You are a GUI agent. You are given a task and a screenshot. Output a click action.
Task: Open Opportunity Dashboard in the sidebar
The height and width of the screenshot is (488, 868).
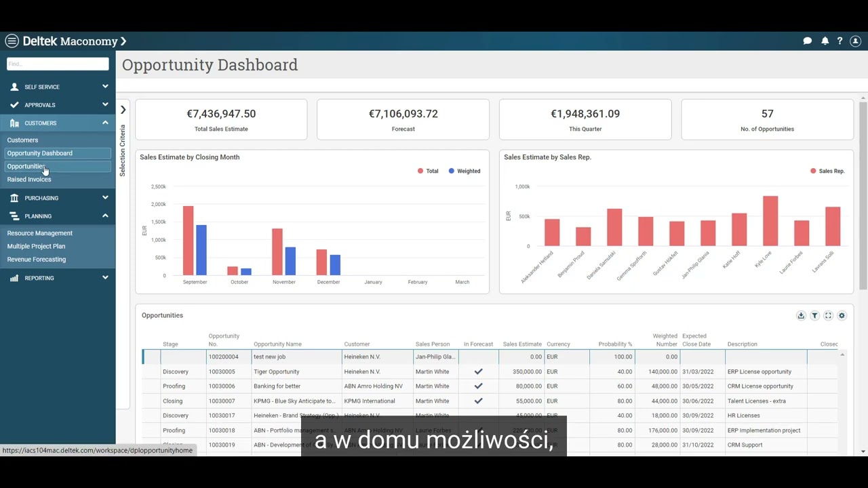pyautogui.click(x=57, y=153)
